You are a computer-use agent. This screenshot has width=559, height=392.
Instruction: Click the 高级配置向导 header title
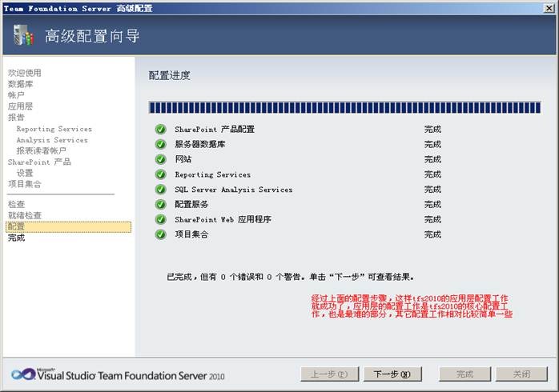(x=92, y=36)
